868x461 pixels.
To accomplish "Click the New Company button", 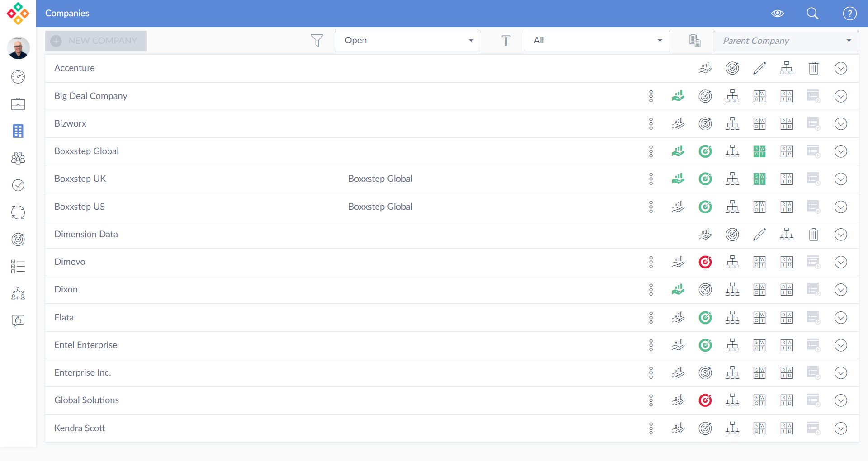I will tap(96, 41).
